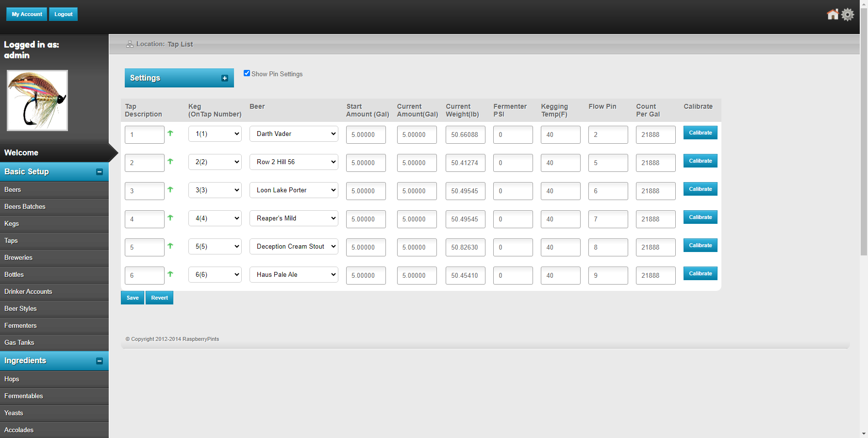
Task: Uncheck Show Pin Settings checkbox
Action: tap(247, 73)
